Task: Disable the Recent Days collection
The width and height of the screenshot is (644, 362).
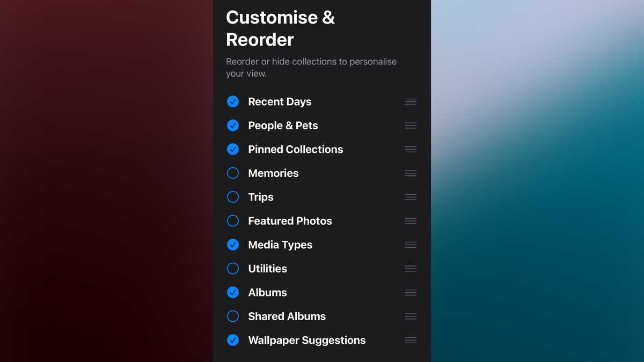Action: [233, 101]
